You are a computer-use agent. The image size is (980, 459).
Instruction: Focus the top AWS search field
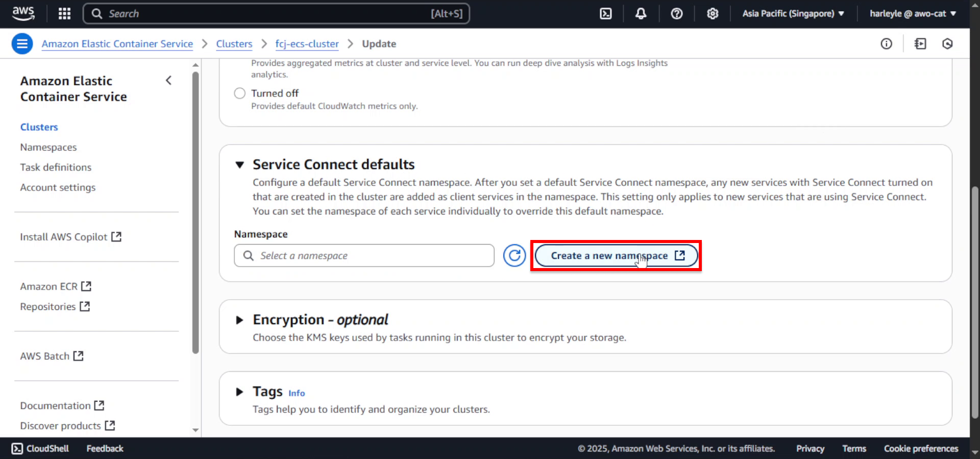click(x=276, y=14)
